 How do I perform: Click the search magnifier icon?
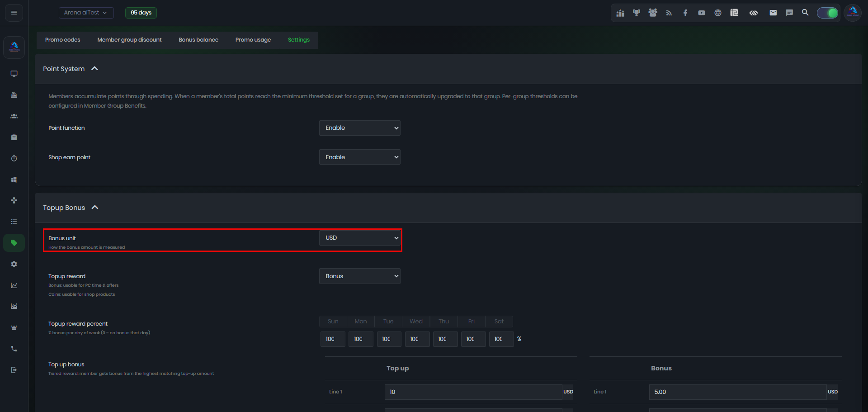pos(805,13)
